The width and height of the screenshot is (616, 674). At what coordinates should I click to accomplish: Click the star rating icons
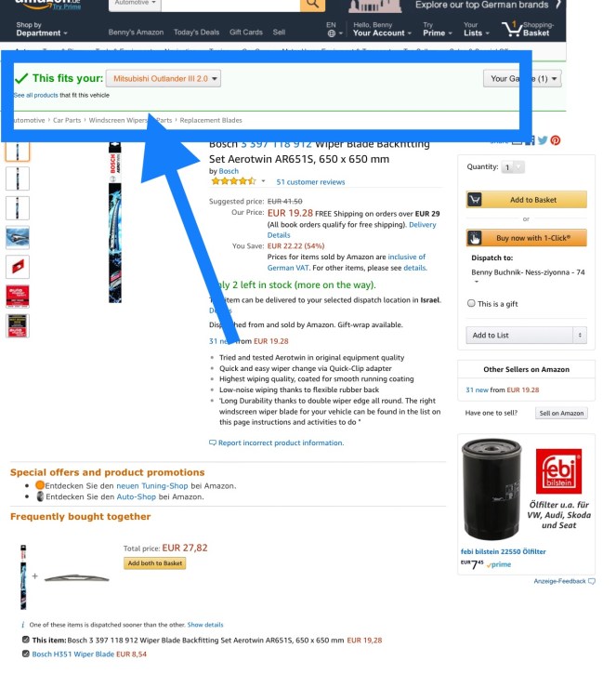(233, 181)
